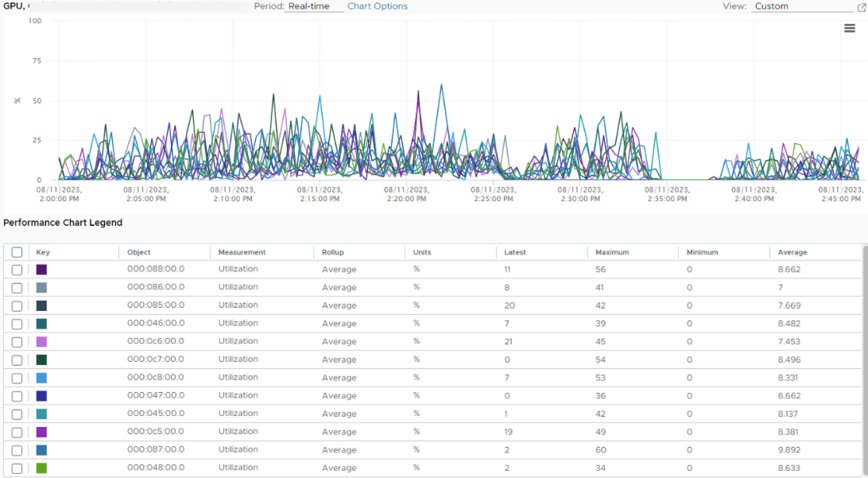The image size is (868, 478).
Task: Check the box for object 000:088:00.0
Action: (17, 270)
